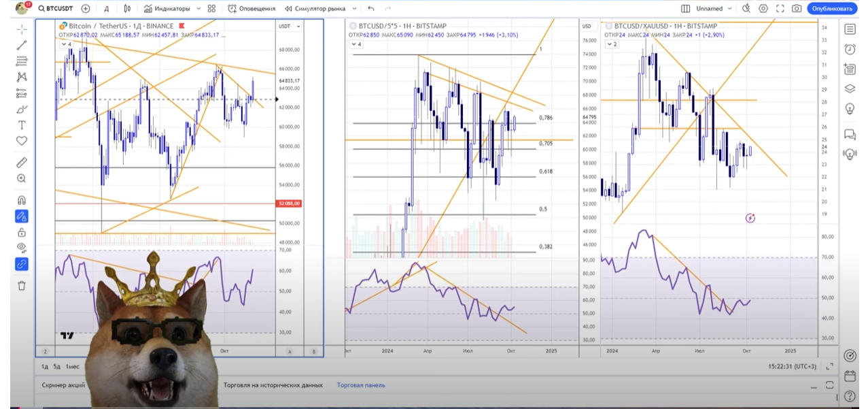The height and width of the screenshot is (409, 868).
Task: Select the 1д date range
Action: 45,367
